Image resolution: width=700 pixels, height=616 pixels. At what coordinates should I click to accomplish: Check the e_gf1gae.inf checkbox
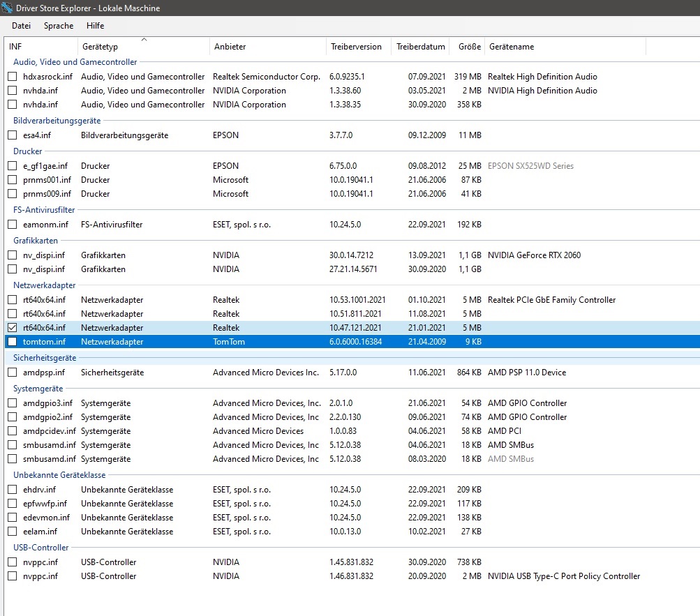pos(13,166)
